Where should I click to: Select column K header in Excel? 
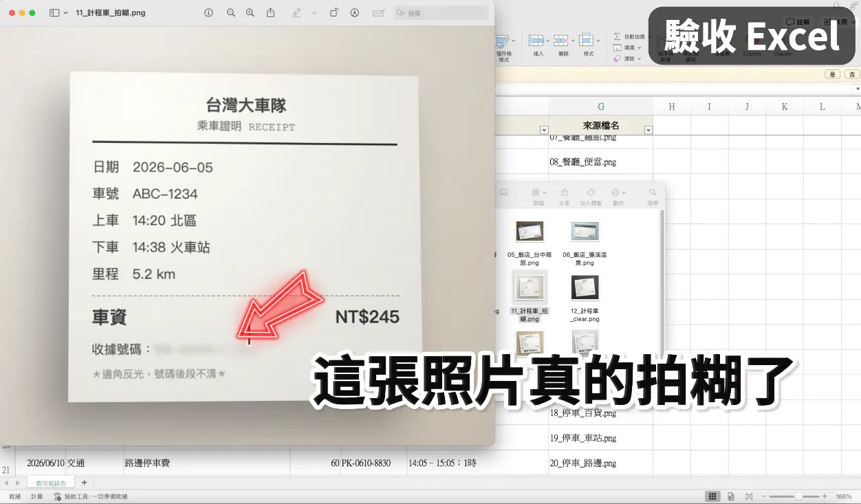point(785,106)
